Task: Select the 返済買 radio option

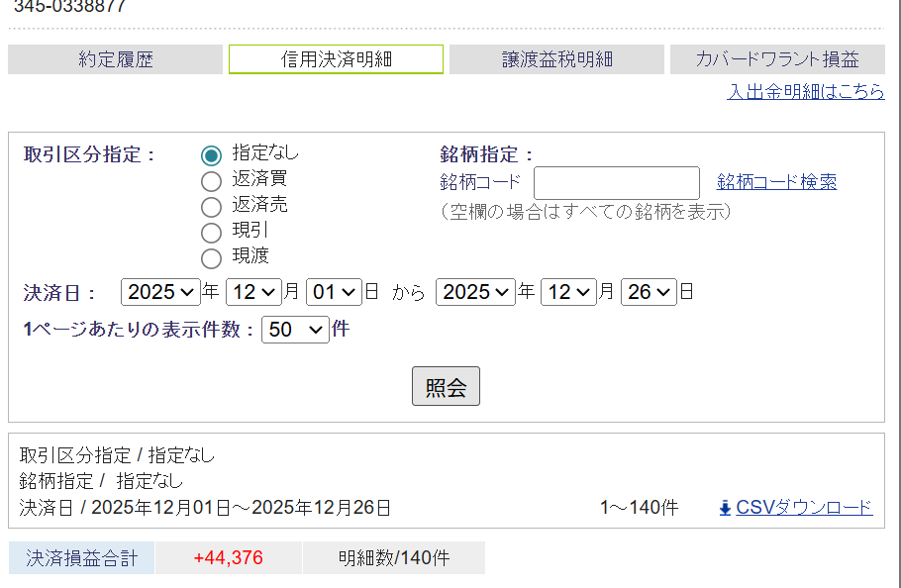Action: click(x=211, y=181)
